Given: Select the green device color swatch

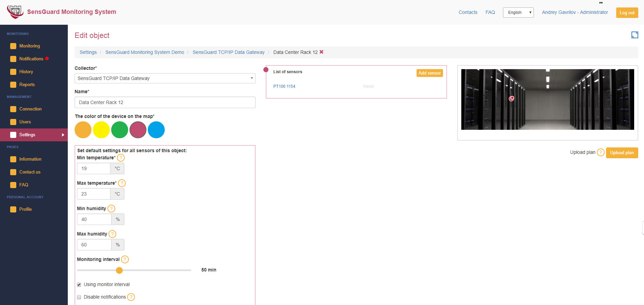Looking at the screenshot, I should click(x=120, y=130).
